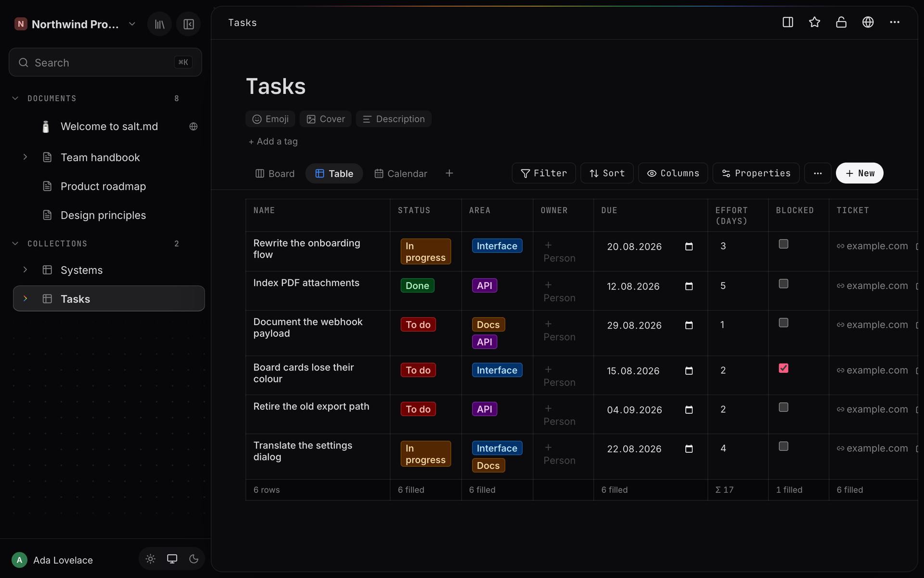Collapse the sidebar with the panel icon

189,24
